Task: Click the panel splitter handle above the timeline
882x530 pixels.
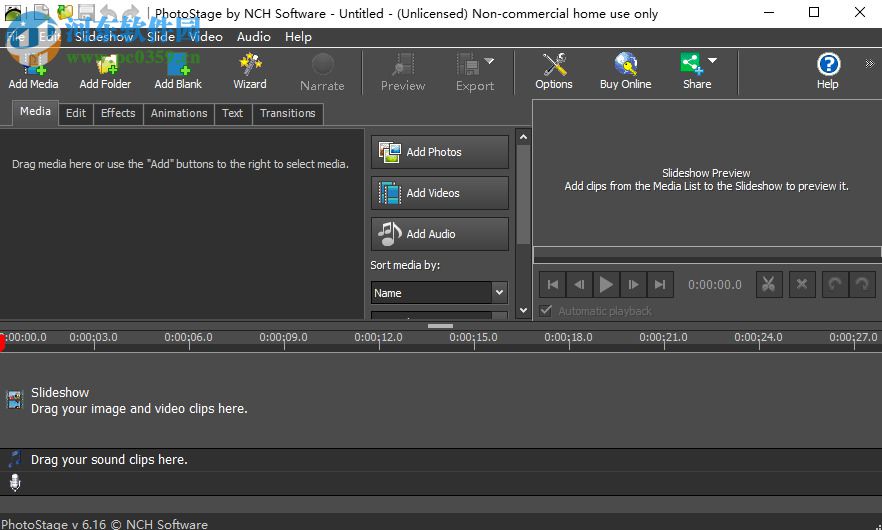Action: click(x=440, y=326)
